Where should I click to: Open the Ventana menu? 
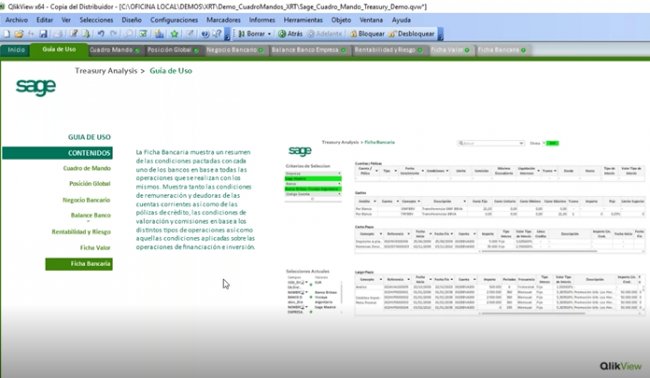click(371, 20)
